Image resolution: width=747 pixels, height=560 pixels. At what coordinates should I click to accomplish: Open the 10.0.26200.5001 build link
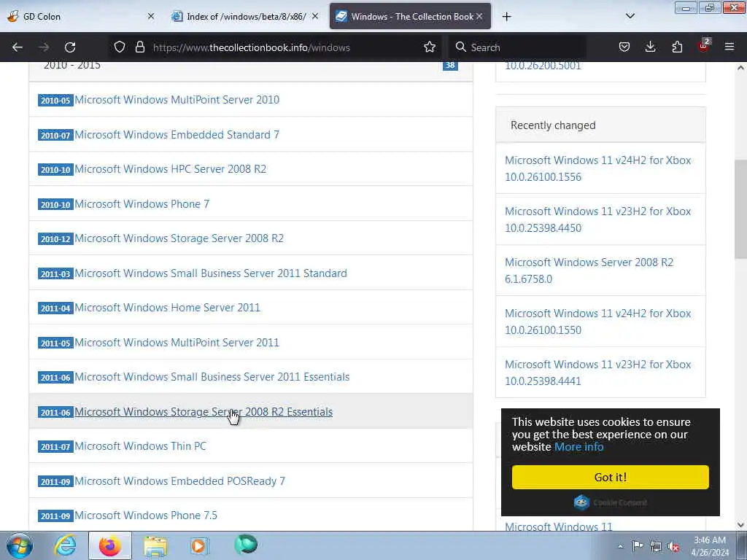click(543, 66)
